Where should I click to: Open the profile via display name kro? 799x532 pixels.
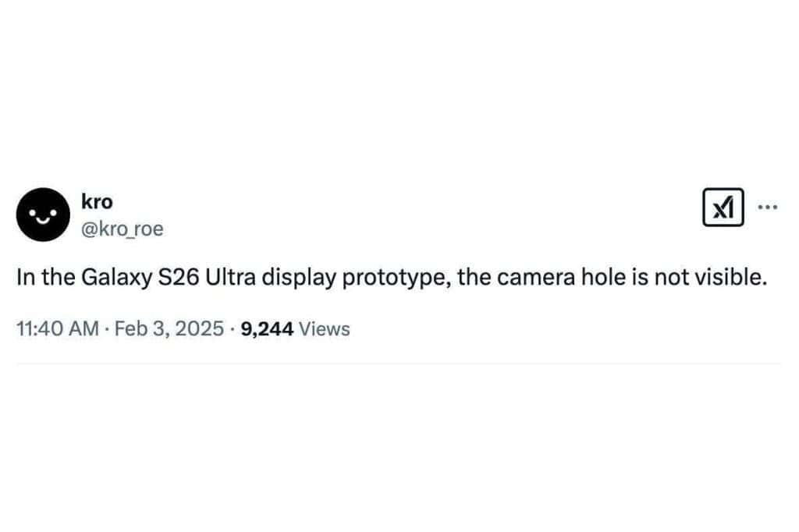click(x=97, y=202)
